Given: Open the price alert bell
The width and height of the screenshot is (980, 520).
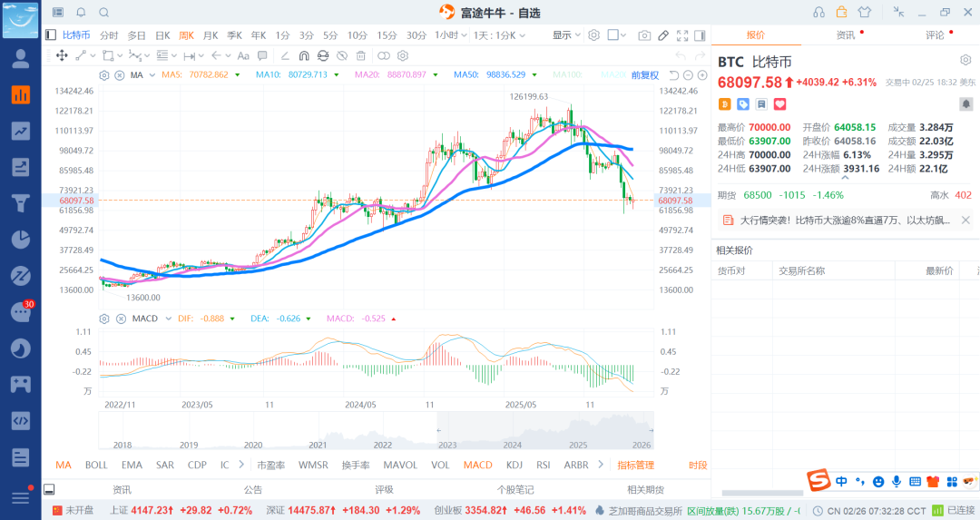Looking at the screenshot, I should (x=965, y=104).
